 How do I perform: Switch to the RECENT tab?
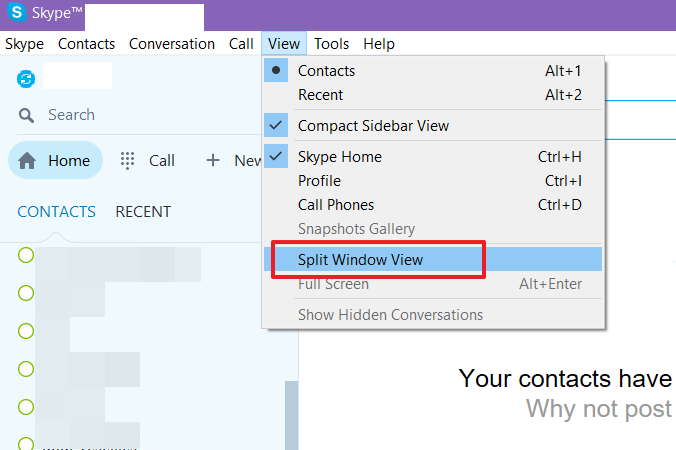pos(143,212)
